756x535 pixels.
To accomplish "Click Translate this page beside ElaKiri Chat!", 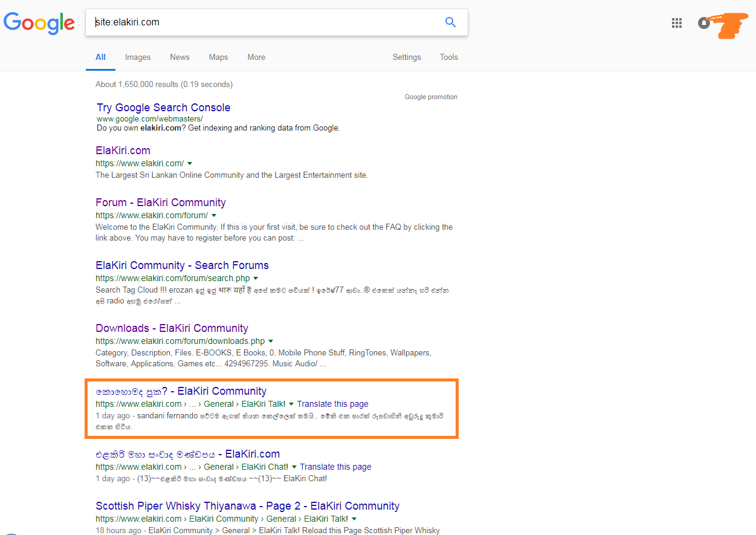I will pos(335,467).
